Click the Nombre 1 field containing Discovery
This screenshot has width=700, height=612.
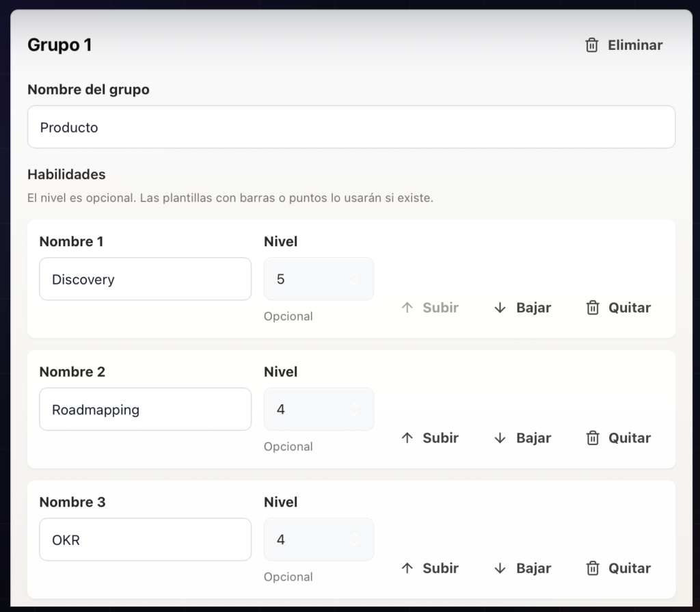145,279
